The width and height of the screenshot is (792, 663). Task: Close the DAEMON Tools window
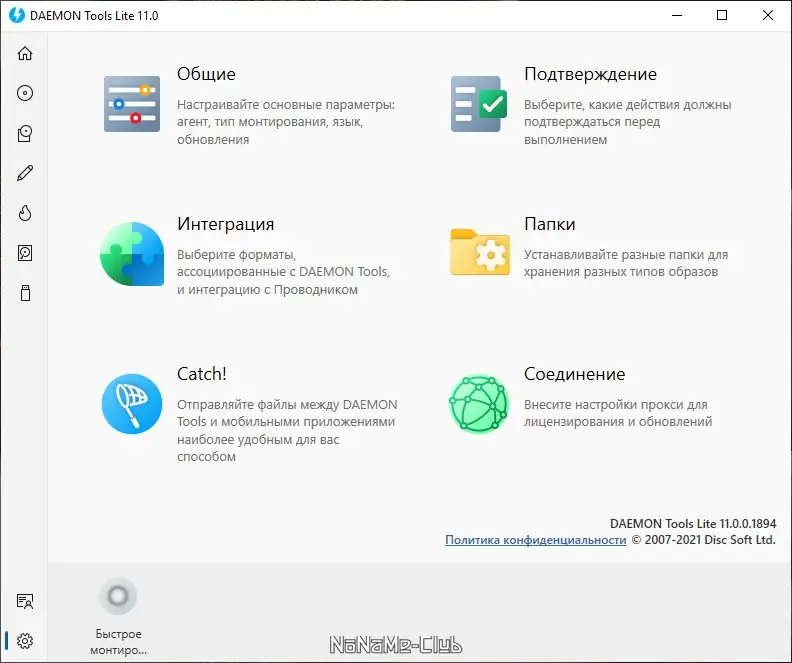pyautogui.click(x=768, y=15)
